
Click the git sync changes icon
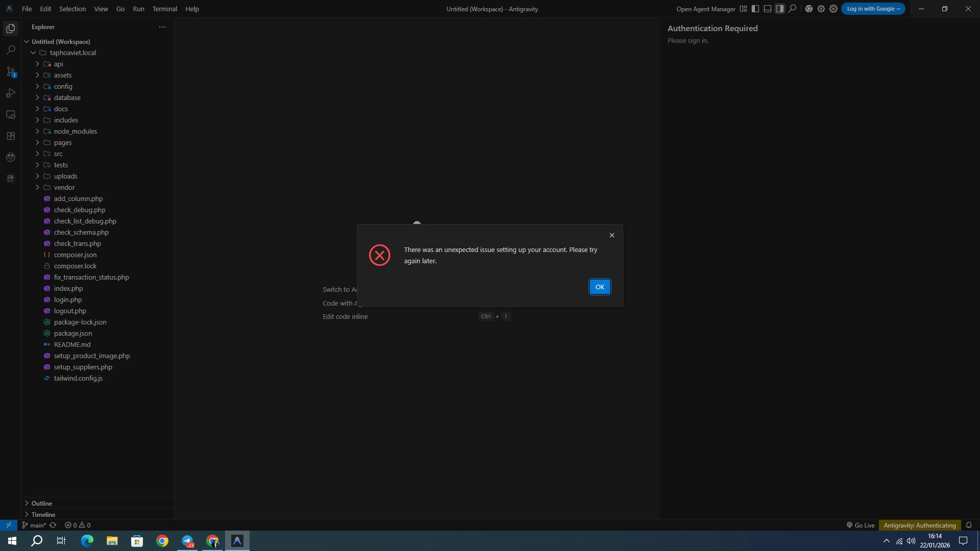[53, 525]
